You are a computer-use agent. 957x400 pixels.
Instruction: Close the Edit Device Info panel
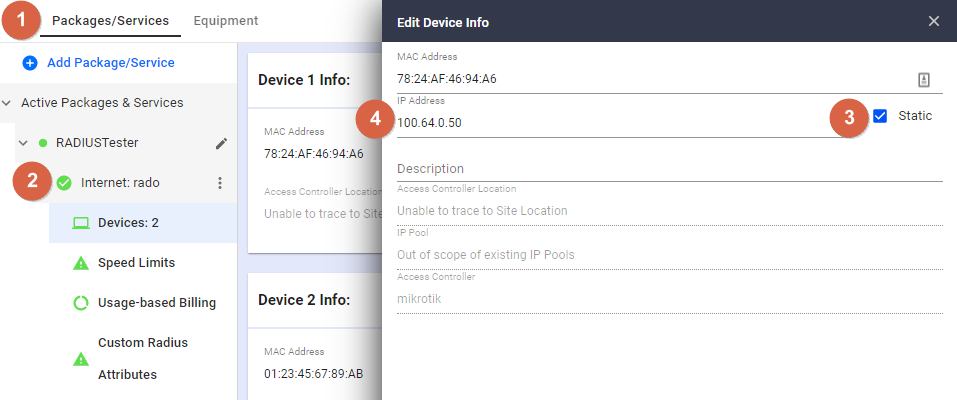pos(934,21)
